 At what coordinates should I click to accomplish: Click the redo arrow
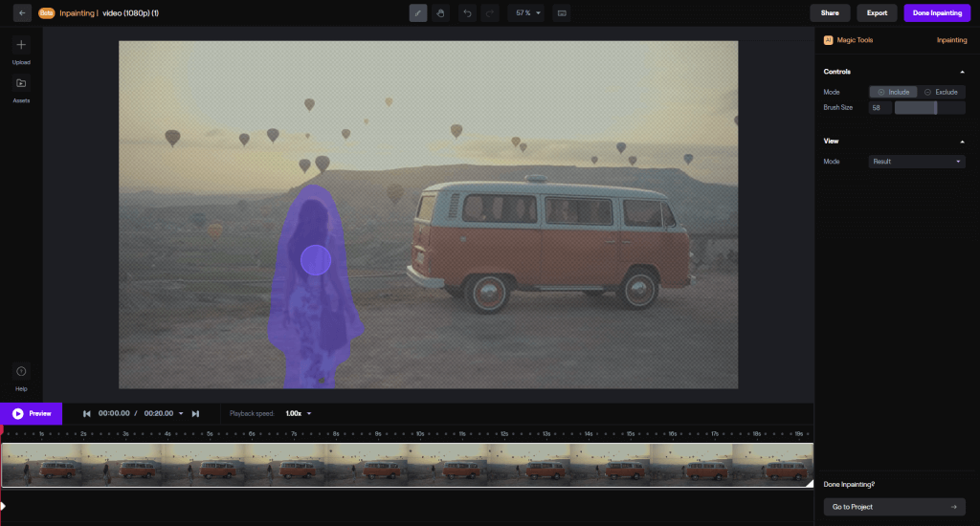(x=489, y=13)
